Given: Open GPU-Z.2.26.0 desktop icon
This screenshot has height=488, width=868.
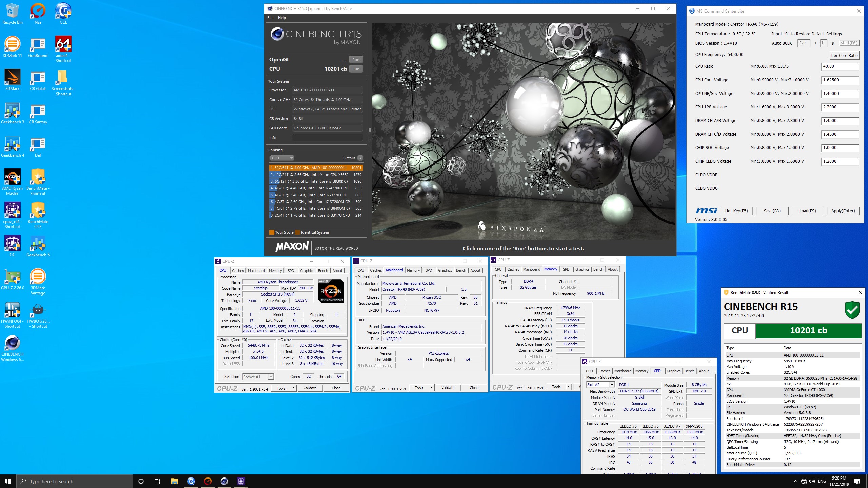Looking at the screenshot, I should coord(13,279).
